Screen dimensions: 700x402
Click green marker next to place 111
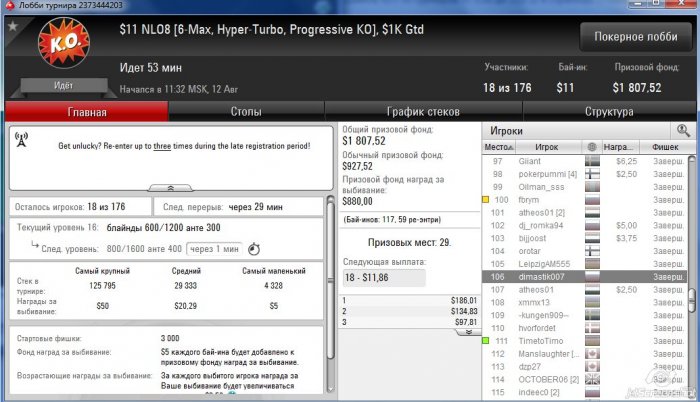point(486,341)
